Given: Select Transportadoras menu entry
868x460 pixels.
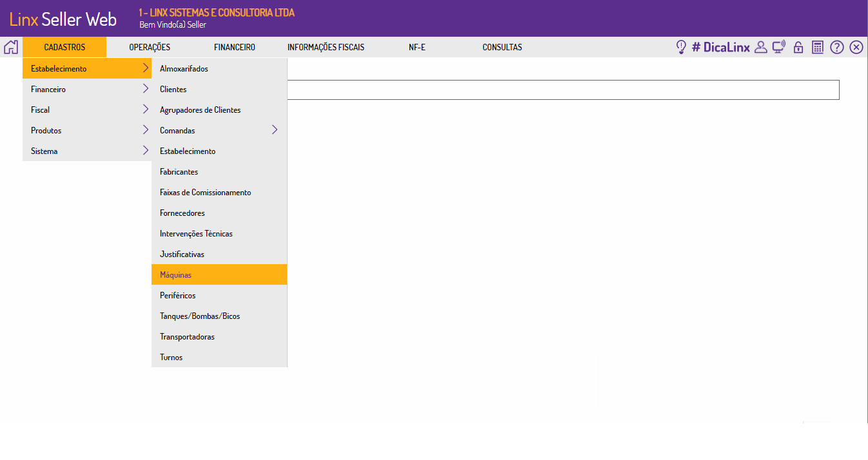Looking at the screenshot, I should click(x=219, y=336).
